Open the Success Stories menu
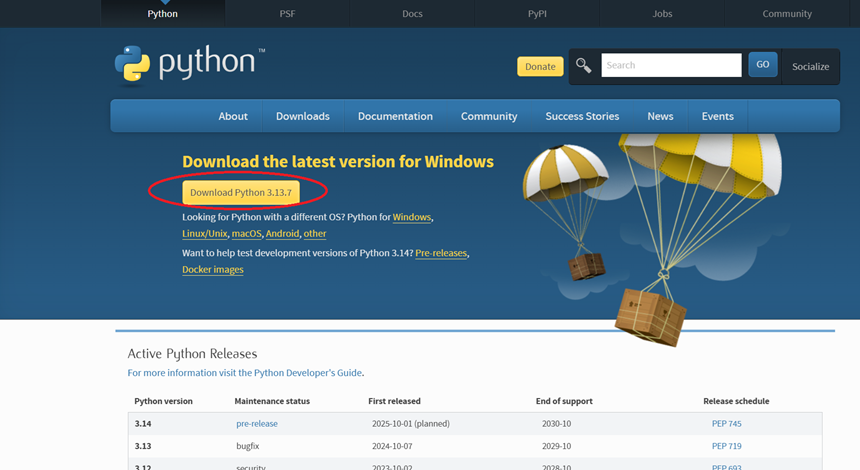This screenshot has width=860, height=470. [582, 116]
